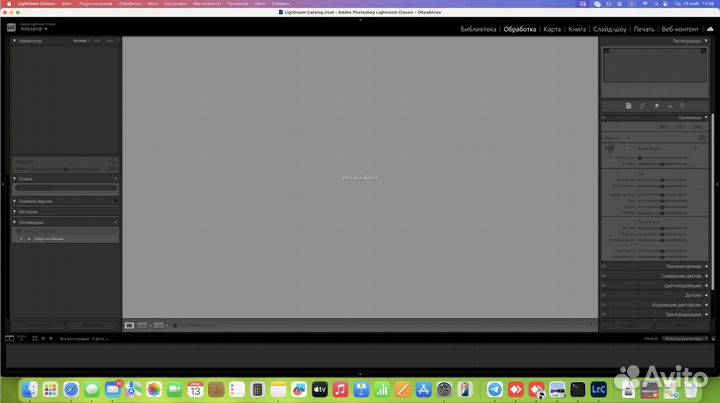Viewport: 720px width, 403px height.
Task: Open the Веб-контент module
Action: coord(680,29)
